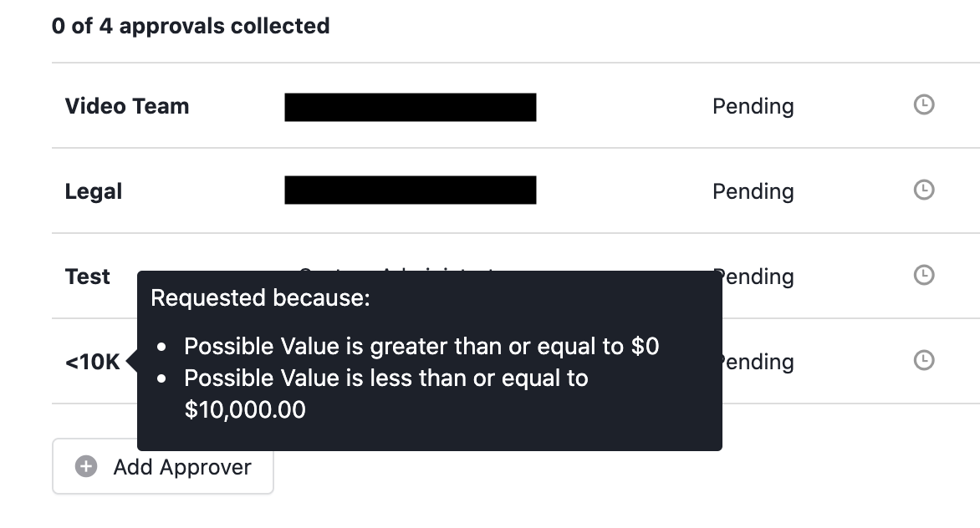Click the Test approval row label
Viewport: 980px width, 528px height.
88,277
